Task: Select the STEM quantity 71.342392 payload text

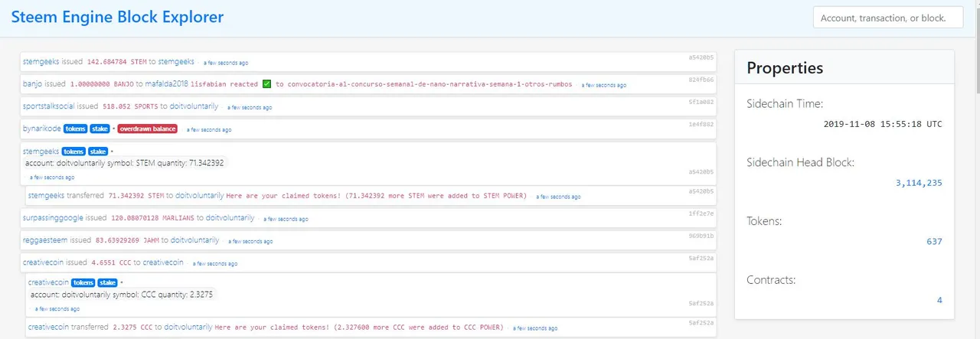Action: [x=124, y=163]
